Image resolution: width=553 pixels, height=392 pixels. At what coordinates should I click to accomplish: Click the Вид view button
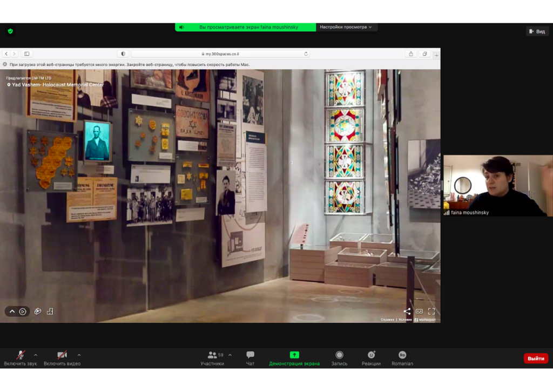click(537, 31)
